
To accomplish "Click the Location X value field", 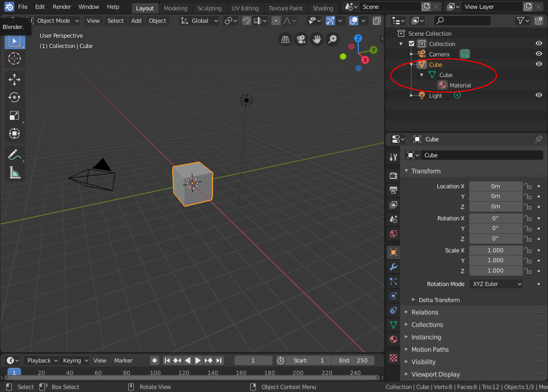I will pyautogui.click(x=496, y=186).
